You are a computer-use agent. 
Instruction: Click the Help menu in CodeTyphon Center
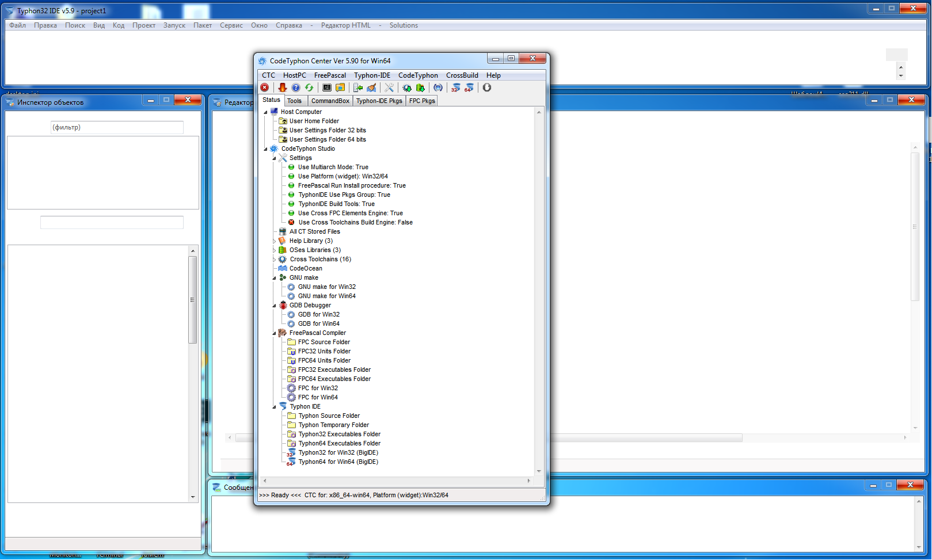[493, 75]
